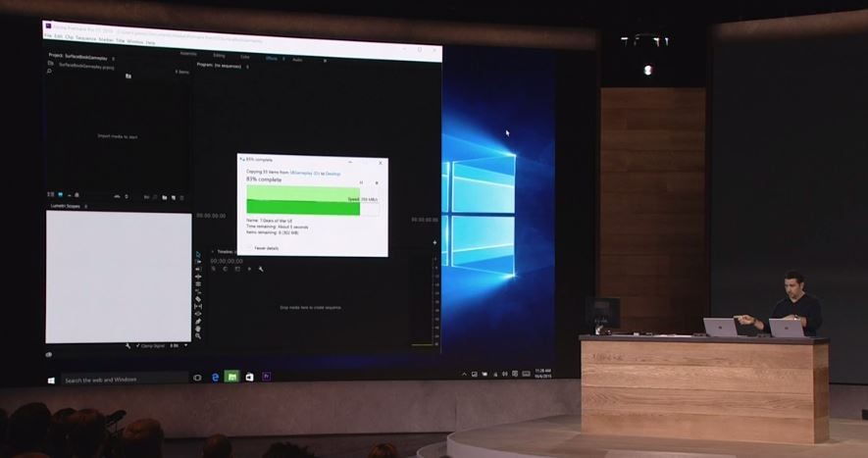Add a marker in the Timeline panel

(x=249, y=269)
